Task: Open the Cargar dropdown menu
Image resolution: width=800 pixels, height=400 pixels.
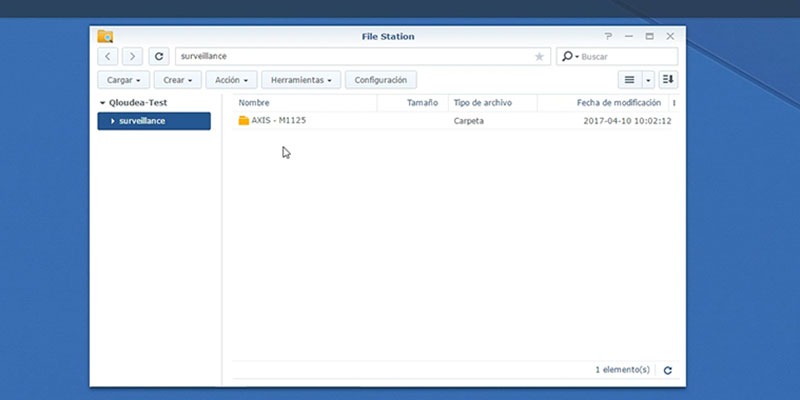Action: click(123, 80)
